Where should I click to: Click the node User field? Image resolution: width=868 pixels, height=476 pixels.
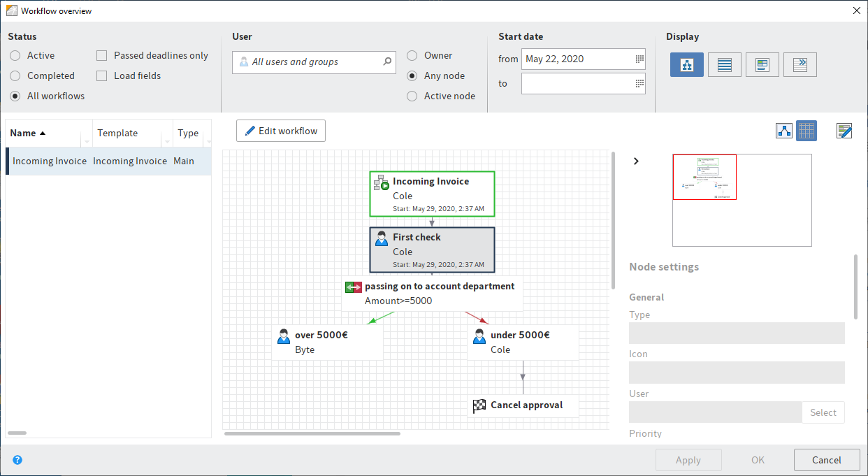[x=715, y=412]
